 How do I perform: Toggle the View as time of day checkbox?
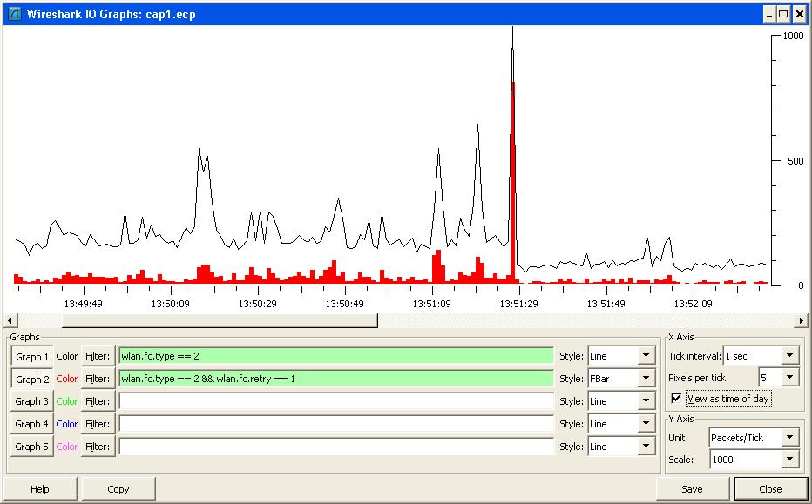point(674,397)
